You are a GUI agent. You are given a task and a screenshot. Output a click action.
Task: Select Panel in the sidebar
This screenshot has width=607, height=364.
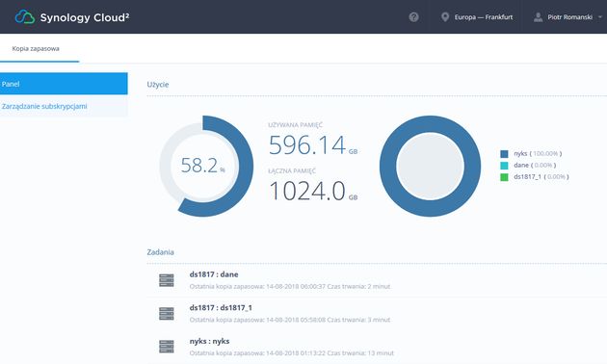(x=64, y=84)
